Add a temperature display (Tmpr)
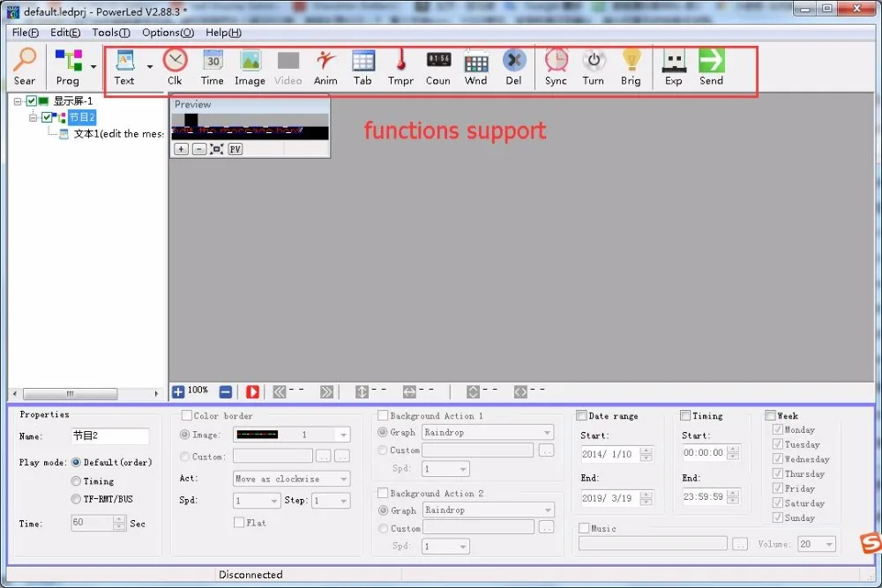 (400, 66)
